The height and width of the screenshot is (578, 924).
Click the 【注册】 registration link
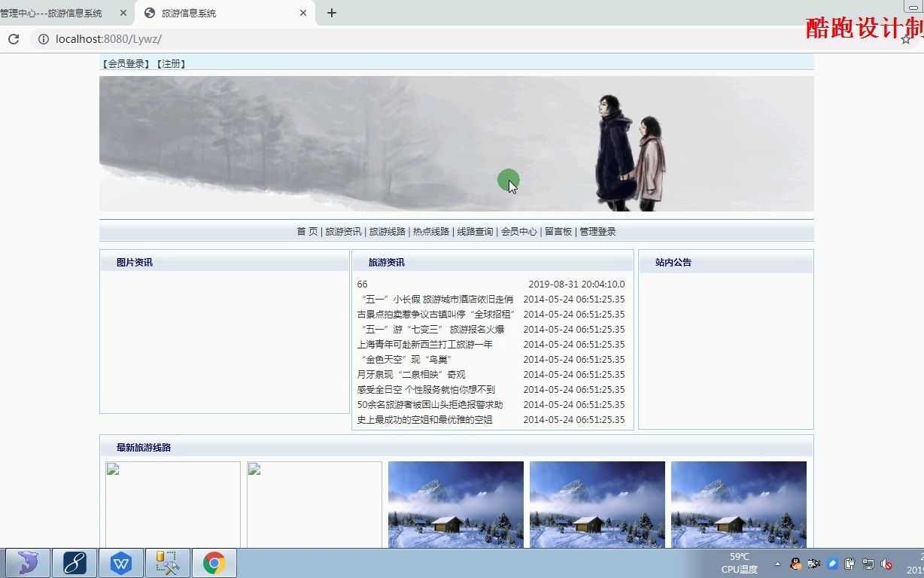171,63
